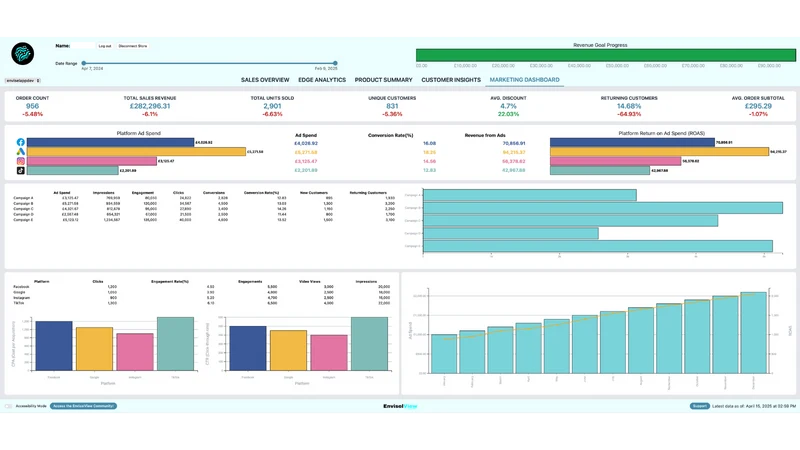Open the enviselappdev store dropdown
The width and height of the screenshot is (800, 450).
pyautogui.click(x=23, y=81)
